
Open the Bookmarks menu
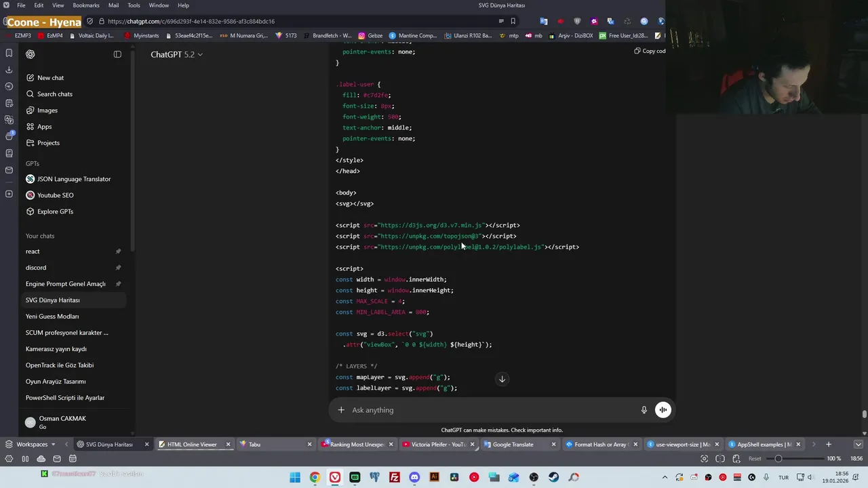86,5
